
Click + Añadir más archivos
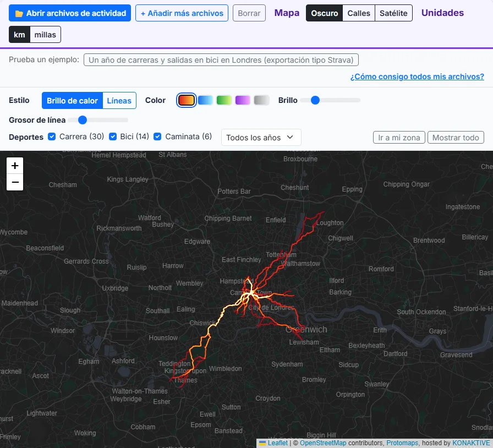point(182,13)
